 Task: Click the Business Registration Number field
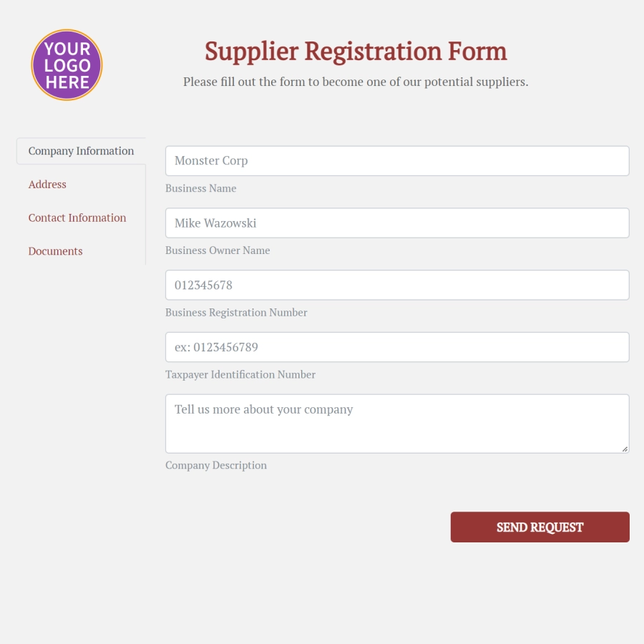click(397, 285)
